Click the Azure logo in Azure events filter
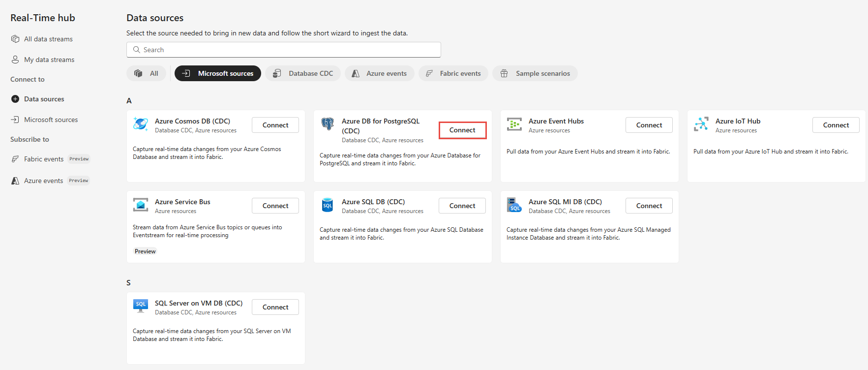This screenshot has width=868, height=370. (x=356, y=73)
